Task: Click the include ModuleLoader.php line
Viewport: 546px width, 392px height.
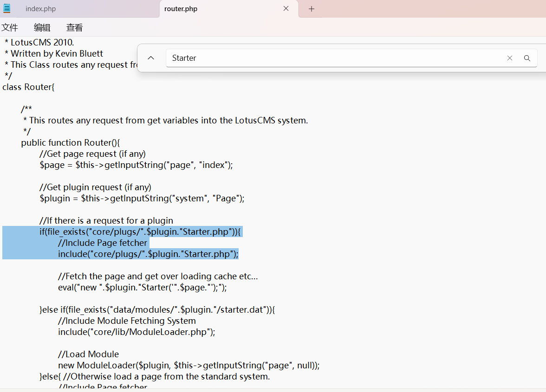Action: [136, 332]
